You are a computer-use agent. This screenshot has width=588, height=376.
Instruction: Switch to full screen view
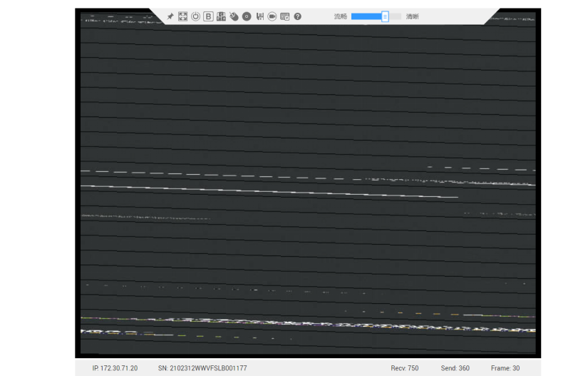point(183,16)
